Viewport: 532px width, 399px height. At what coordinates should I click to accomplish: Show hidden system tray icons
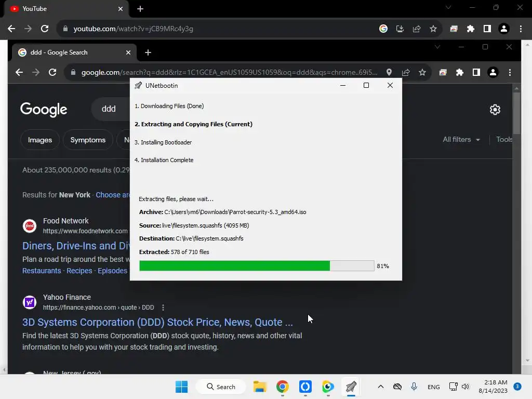point(381,387)
